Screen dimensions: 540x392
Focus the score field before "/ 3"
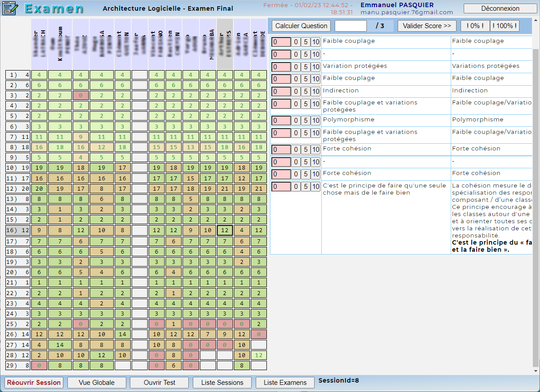[350, 26]
